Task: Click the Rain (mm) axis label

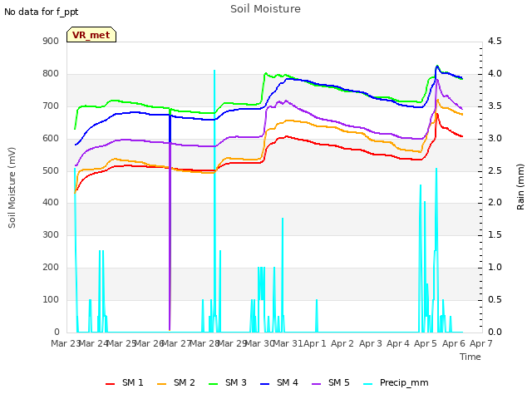Action: point(520,187)
